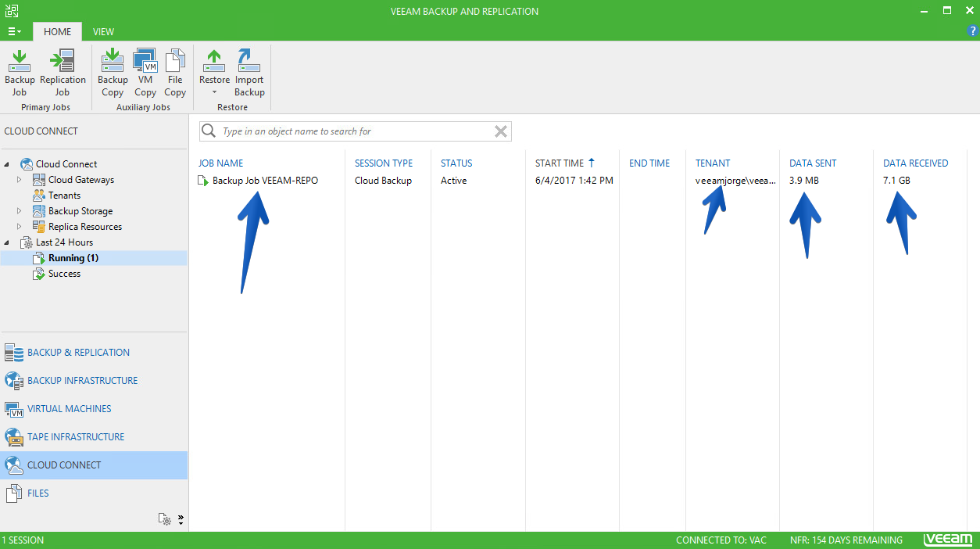Click the Files pane icon

tap(14, 493)
